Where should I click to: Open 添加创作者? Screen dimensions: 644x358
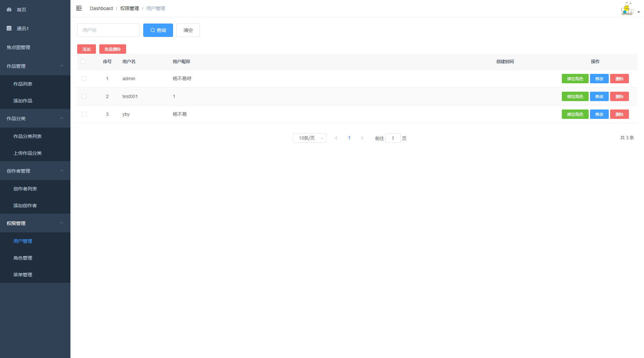(x=35, y=205)
